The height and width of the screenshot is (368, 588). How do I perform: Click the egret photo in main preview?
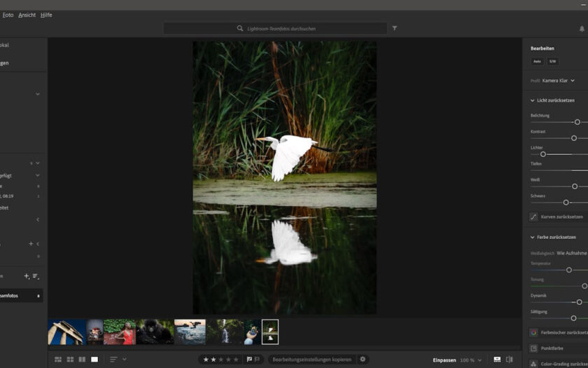[x=285, y=177]
